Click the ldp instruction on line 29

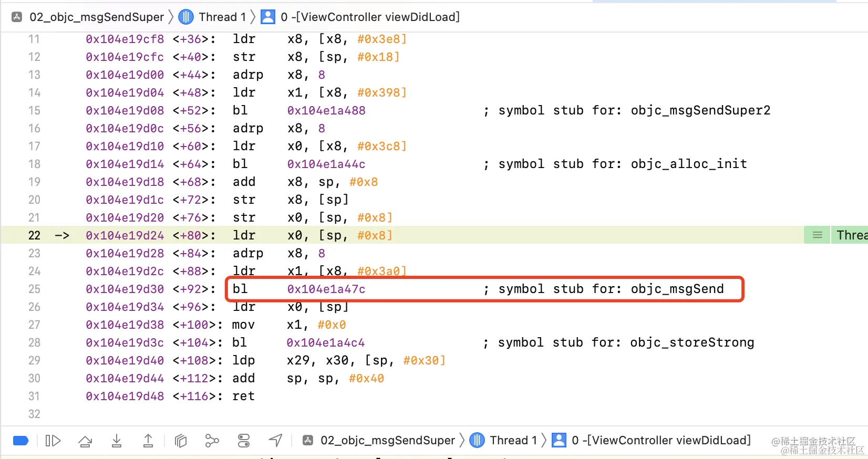244,360
